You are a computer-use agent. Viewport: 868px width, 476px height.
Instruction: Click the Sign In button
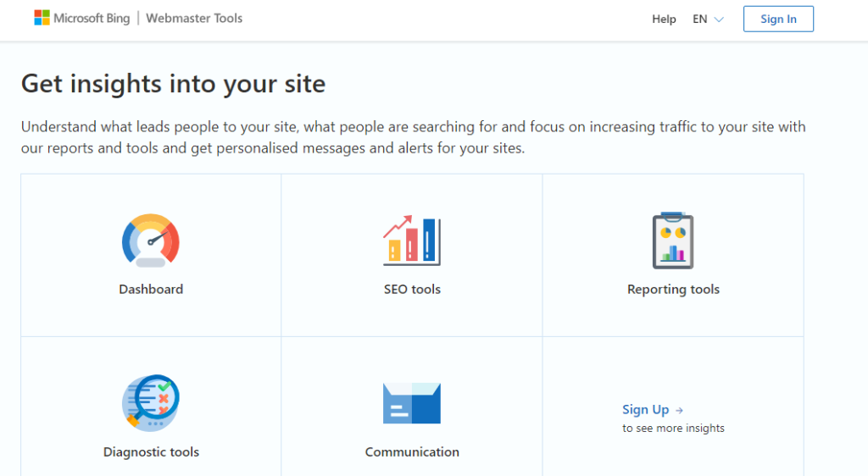click(778, 19)
